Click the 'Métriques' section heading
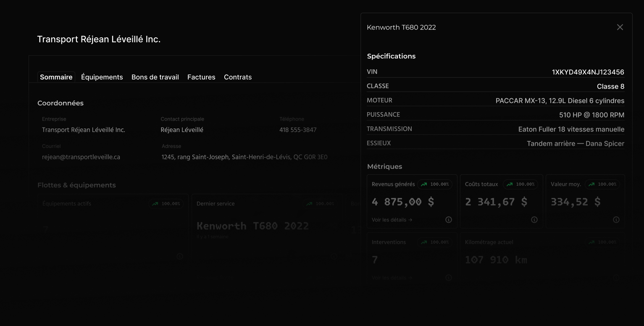This screenshot has height=326, width=644. click(x=384, y=166)
